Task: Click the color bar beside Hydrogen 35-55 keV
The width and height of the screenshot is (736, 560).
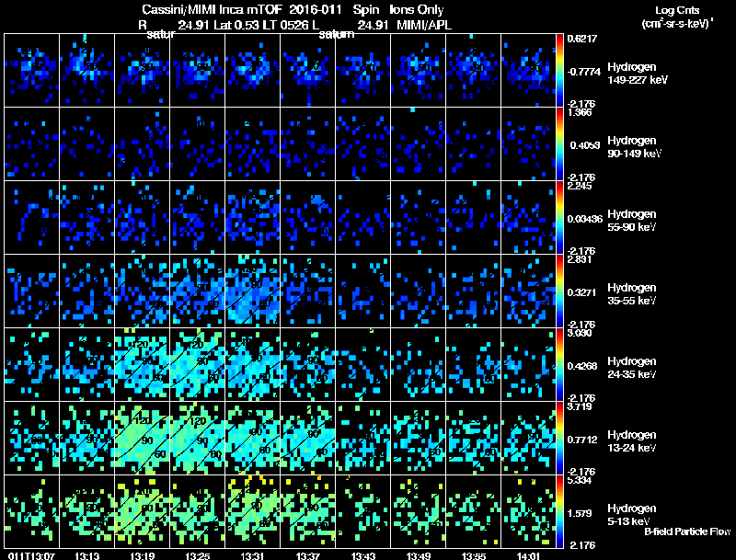Action: pos(559,291)
